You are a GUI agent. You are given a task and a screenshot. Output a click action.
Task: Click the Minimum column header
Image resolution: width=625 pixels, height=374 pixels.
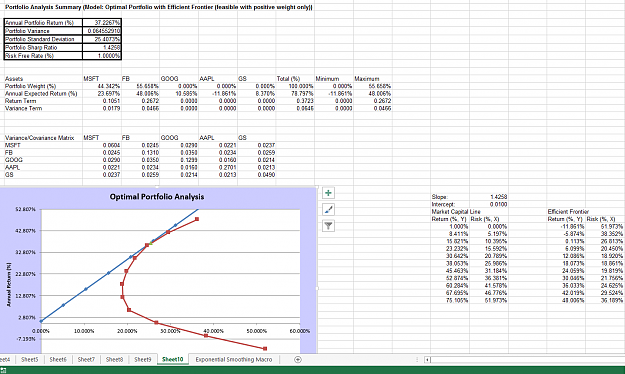[x=334, y=79]
